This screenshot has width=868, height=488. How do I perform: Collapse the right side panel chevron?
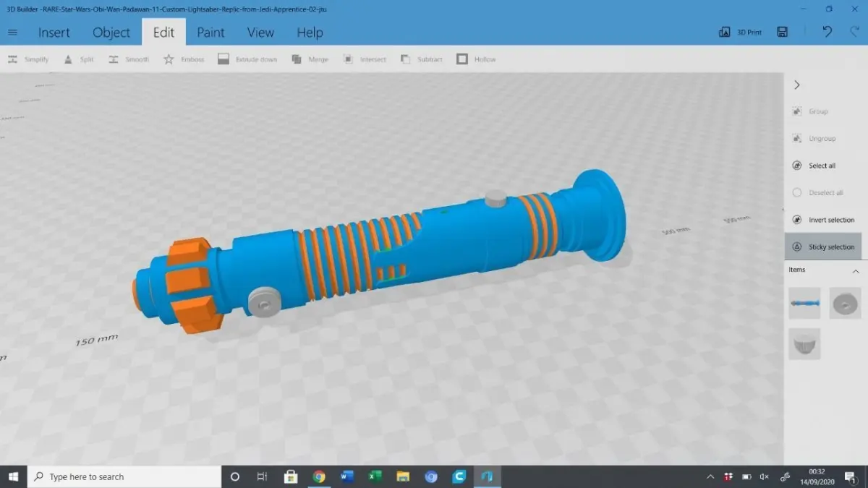click(x=797, y=85)
